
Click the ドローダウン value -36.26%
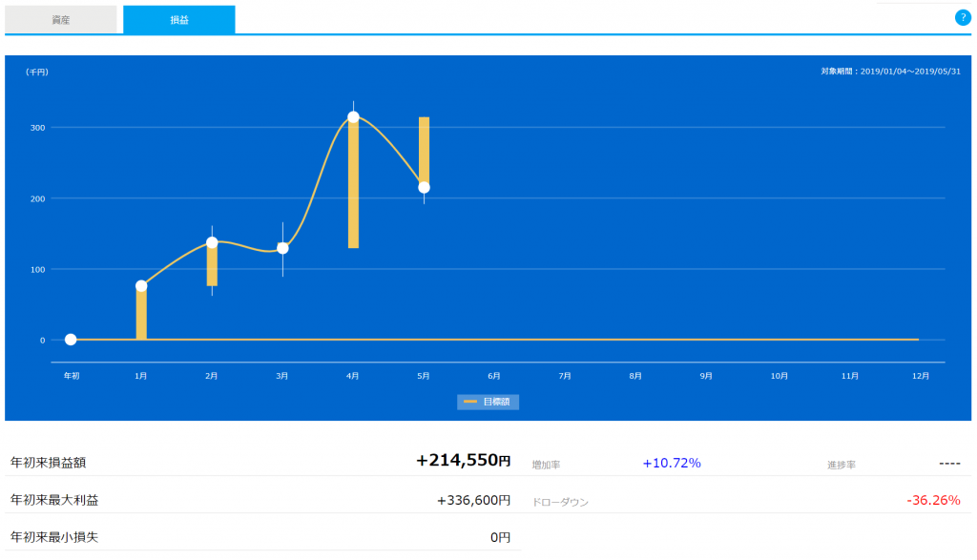[933, 500]
